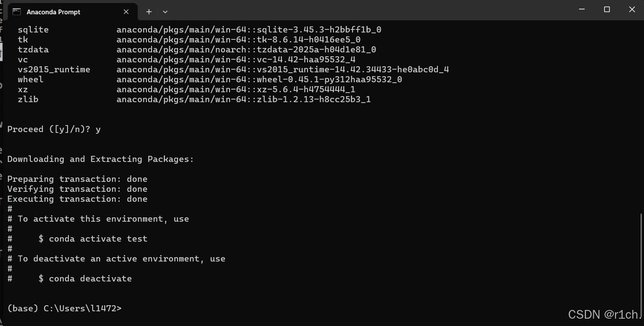This screenshot has height=326, width=644.
Task: Click the 'Executing transaction: done' line
Action: 78,199
